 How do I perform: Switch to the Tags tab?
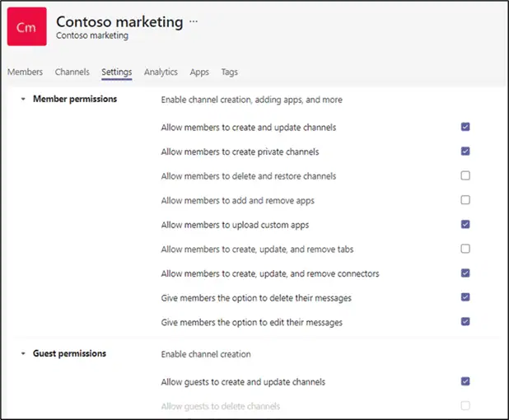click(230, 72)
